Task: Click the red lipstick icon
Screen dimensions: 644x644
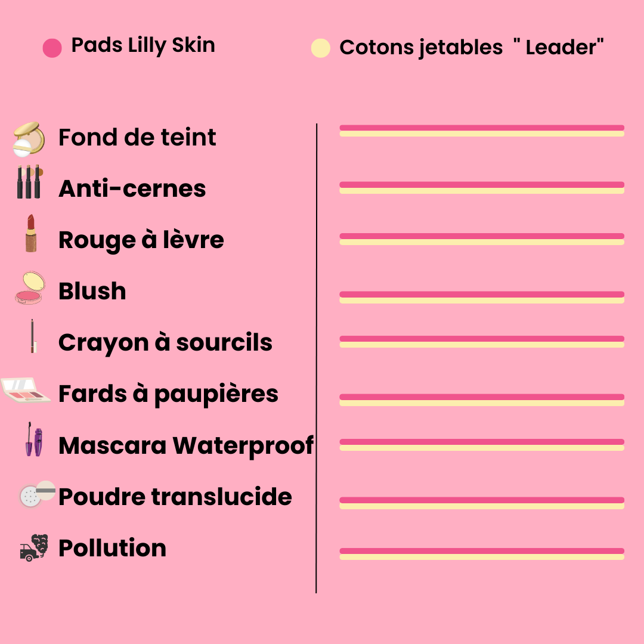Action: click(x=31, y=233)
